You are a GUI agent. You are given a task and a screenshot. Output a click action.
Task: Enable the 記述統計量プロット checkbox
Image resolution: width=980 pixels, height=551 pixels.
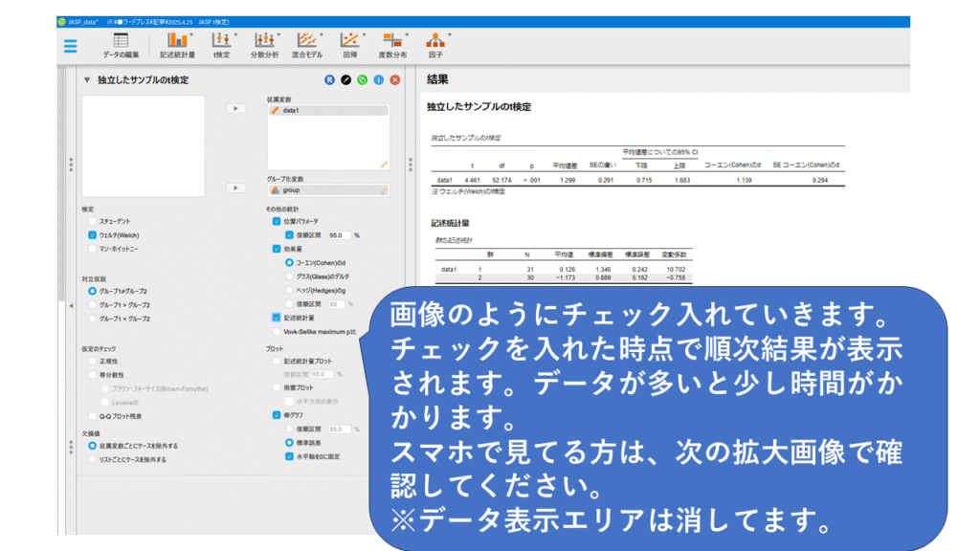(277, 361)
